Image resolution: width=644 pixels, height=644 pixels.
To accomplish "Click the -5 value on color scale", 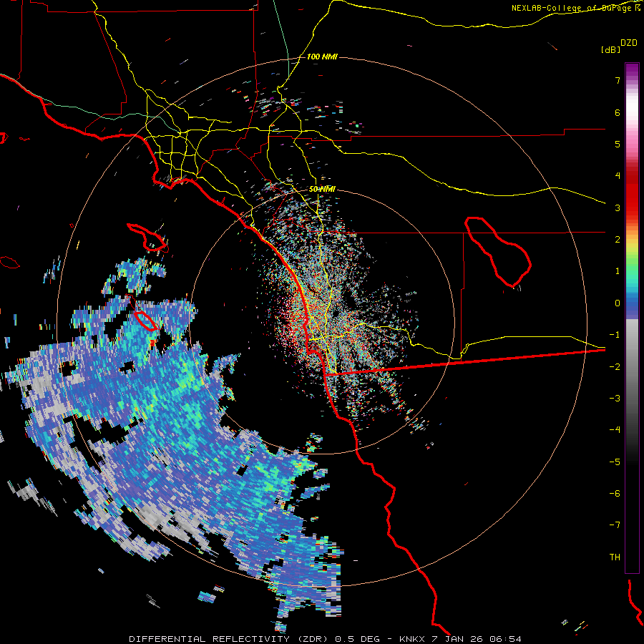I will pos(615,462).
